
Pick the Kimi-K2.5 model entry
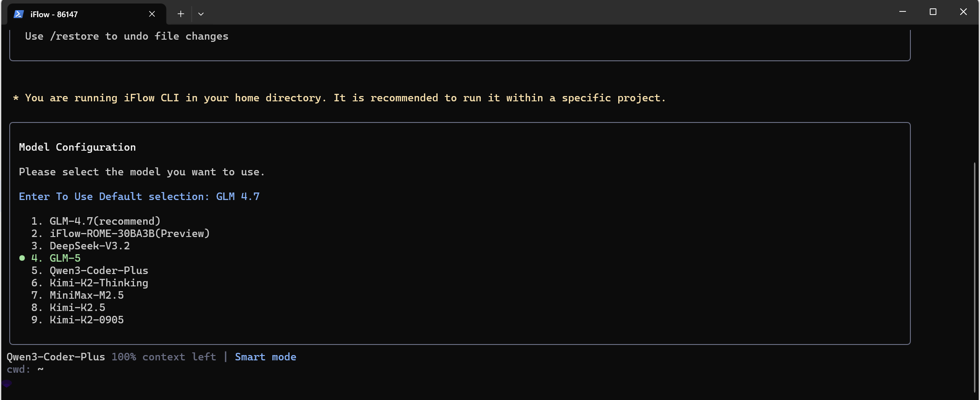pos(77,307)
